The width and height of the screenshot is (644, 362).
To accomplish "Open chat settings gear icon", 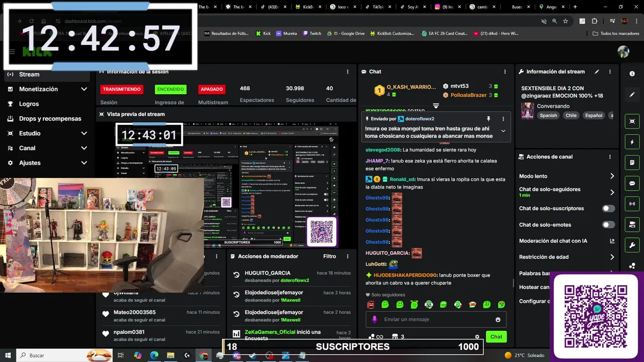I will pyautogui.click(x=477, y=337).
